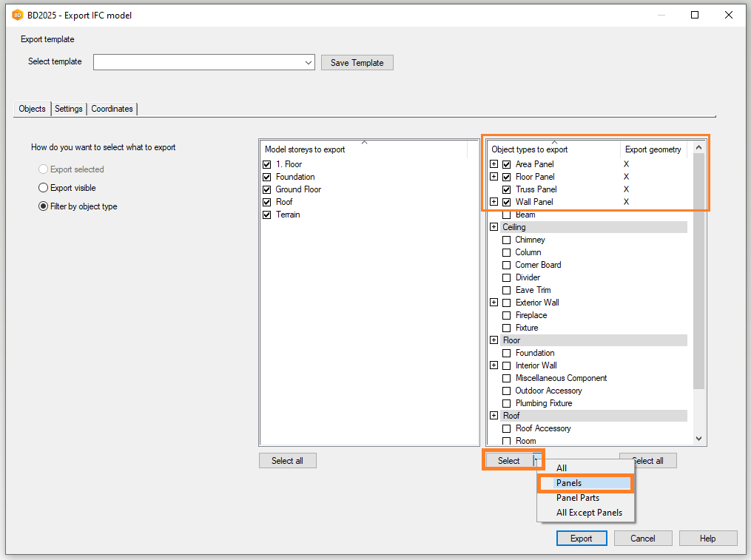Click the BD2025 app icon in title bar
751x560 pixels.
tap(17, 15)
